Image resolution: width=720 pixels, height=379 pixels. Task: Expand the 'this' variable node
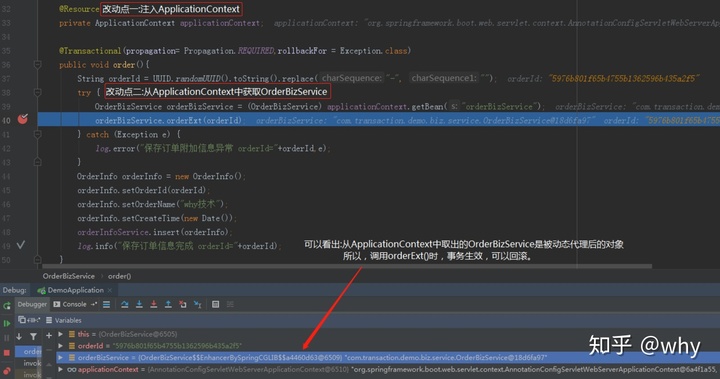[61, 334]
